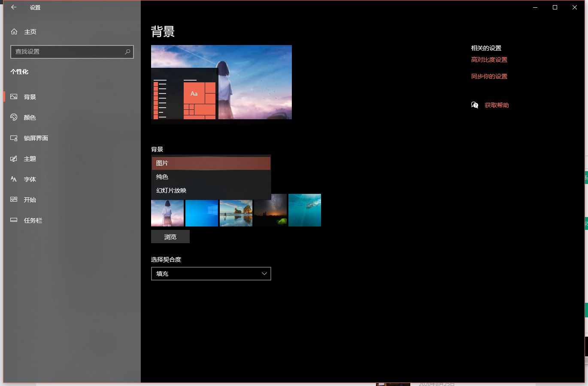Screen dimensions: 588x386
Task: Click the 背景 page heading
Action: (163, 32)
